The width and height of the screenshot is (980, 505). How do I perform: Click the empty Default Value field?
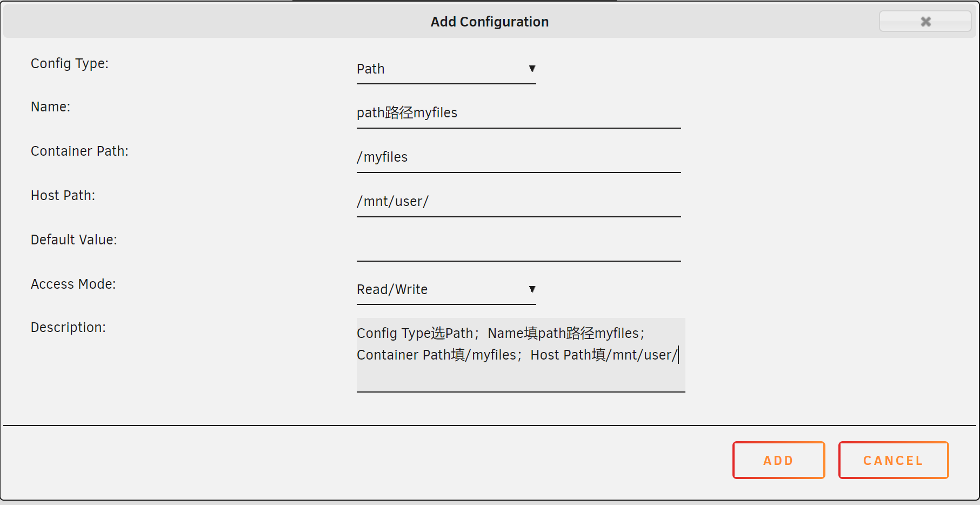[x=518, y=246]
